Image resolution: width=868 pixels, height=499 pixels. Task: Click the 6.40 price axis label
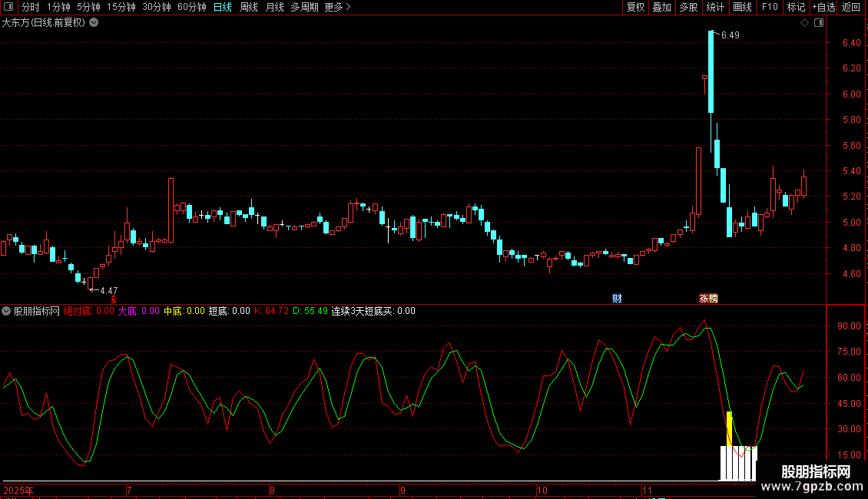pos(851,42)
